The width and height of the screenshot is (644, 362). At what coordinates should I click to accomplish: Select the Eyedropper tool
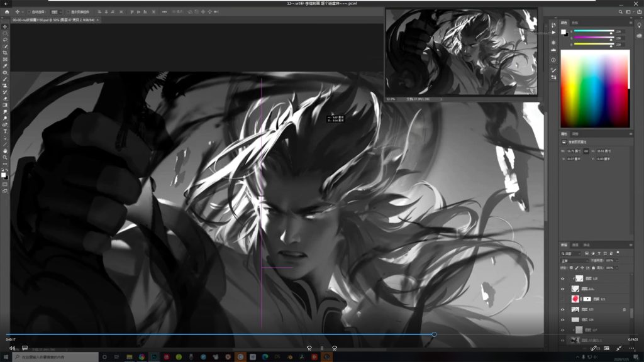[x=5, y=66]
